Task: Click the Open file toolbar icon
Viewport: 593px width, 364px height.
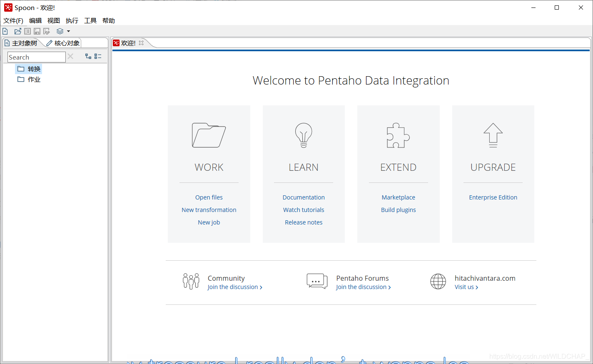Action: (17, 31)
